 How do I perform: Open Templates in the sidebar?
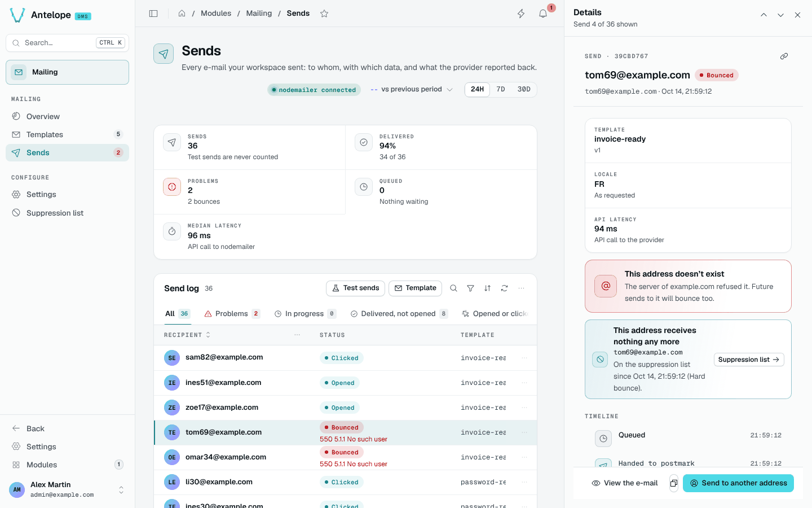point(67,134)
